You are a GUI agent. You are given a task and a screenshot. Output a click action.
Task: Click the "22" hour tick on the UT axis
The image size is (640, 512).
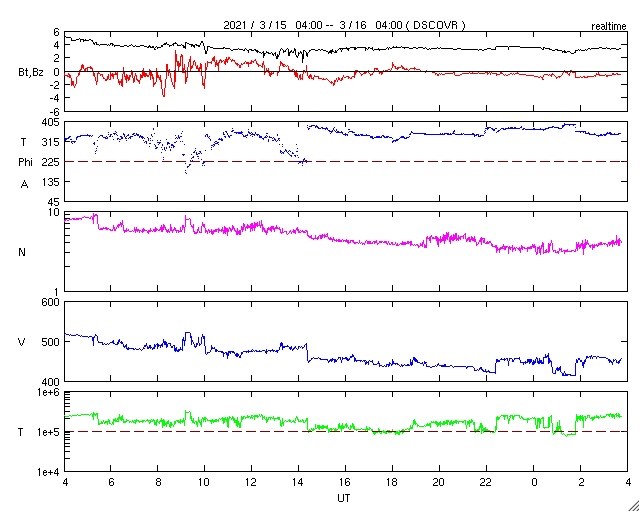point(486,483)
